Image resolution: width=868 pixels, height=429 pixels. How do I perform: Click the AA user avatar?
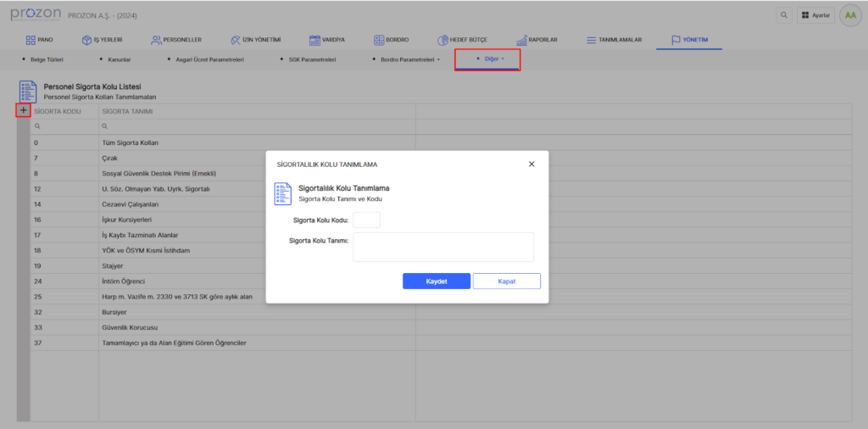[849, 15]
